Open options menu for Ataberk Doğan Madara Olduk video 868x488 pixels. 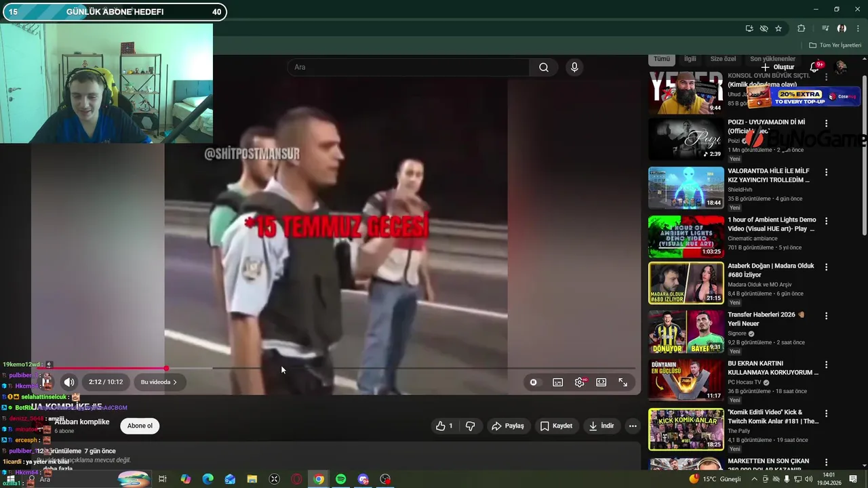(826, 267)
